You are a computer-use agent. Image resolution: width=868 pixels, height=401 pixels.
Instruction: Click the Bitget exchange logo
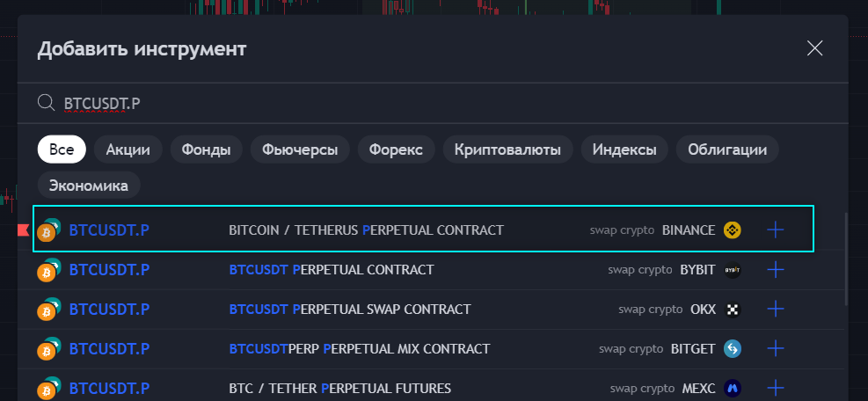point(732,349)
